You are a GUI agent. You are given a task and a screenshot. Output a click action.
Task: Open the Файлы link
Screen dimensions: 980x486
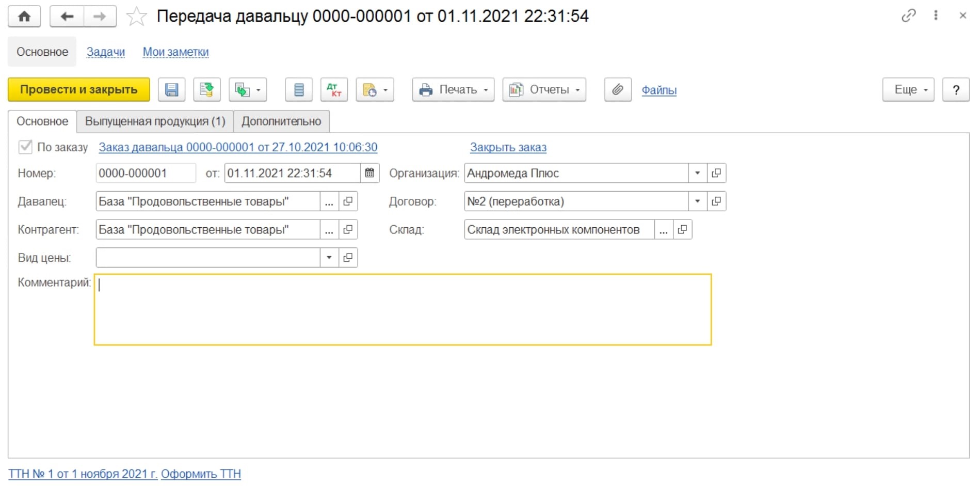click(x=659, y=90)
